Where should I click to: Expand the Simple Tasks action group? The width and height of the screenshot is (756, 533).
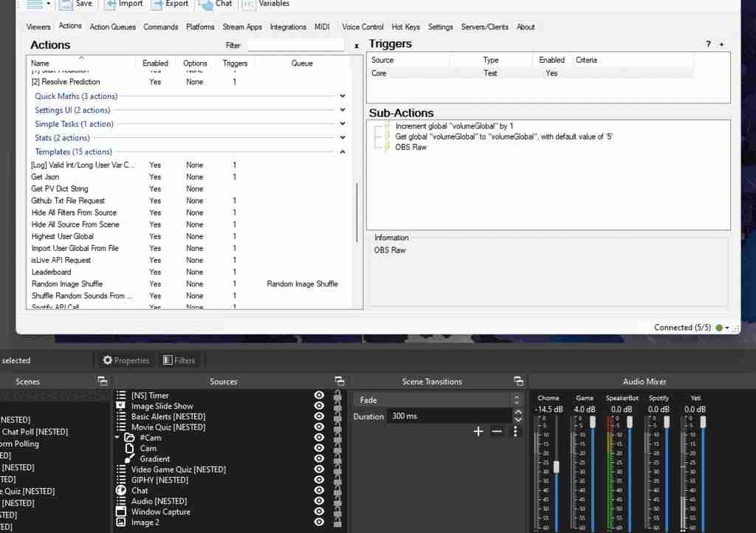coord(343,124)
